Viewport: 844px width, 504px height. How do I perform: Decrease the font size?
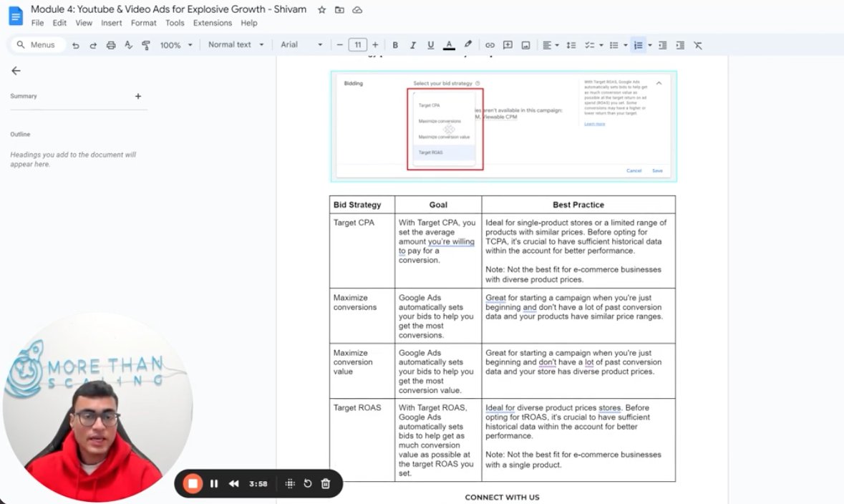[339, 44]
